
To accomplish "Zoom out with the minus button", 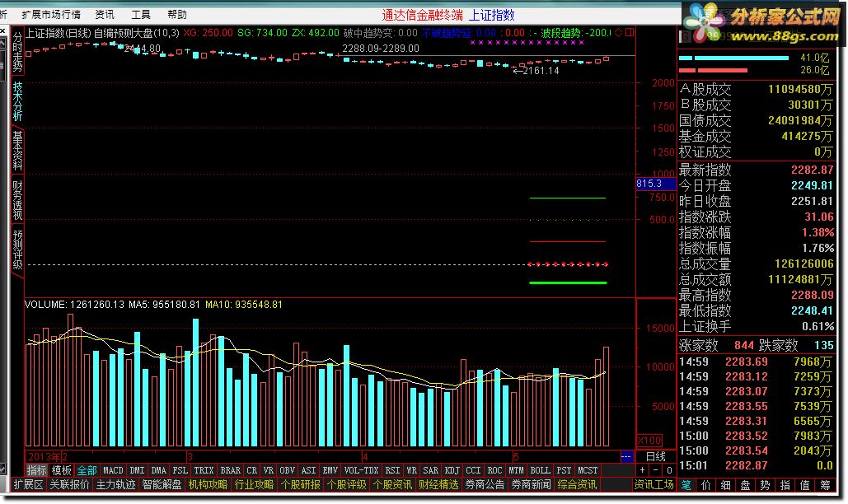I will [656, 470].
